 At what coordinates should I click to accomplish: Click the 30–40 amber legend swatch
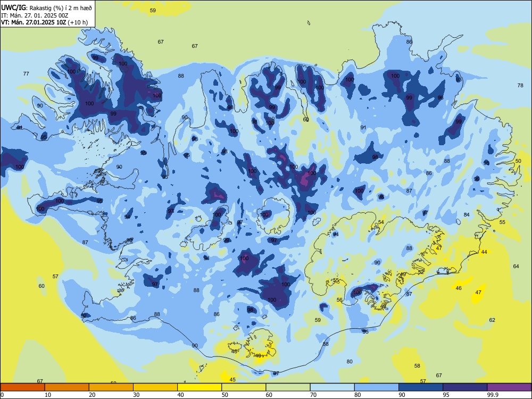(155, 387)
